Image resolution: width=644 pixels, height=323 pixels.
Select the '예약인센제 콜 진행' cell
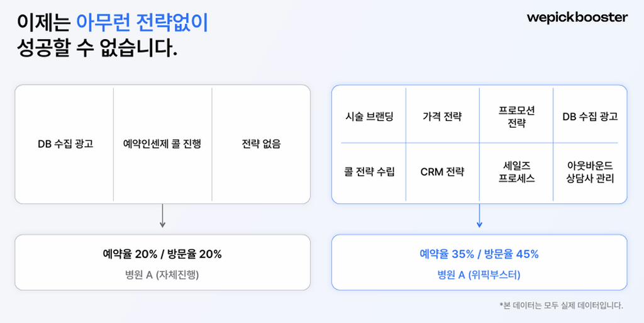coord(162,144)
